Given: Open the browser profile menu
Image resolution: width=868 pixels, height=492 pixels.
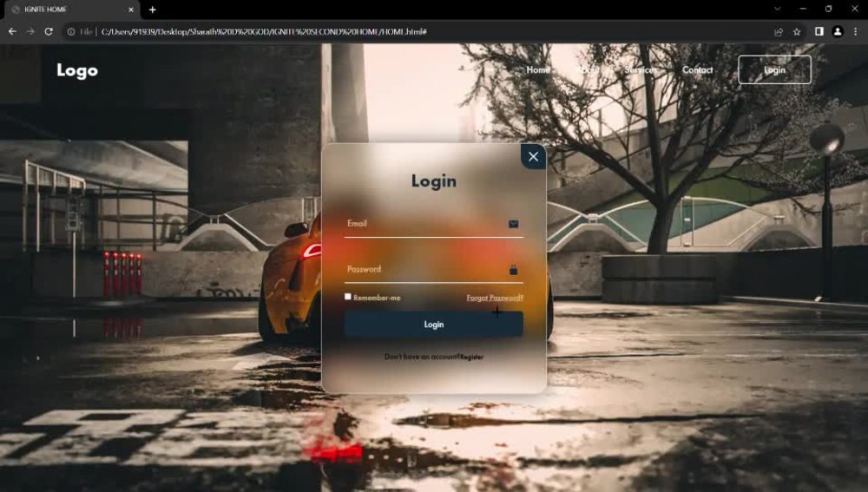Looking at the screenshot, I should click(838, 31).
